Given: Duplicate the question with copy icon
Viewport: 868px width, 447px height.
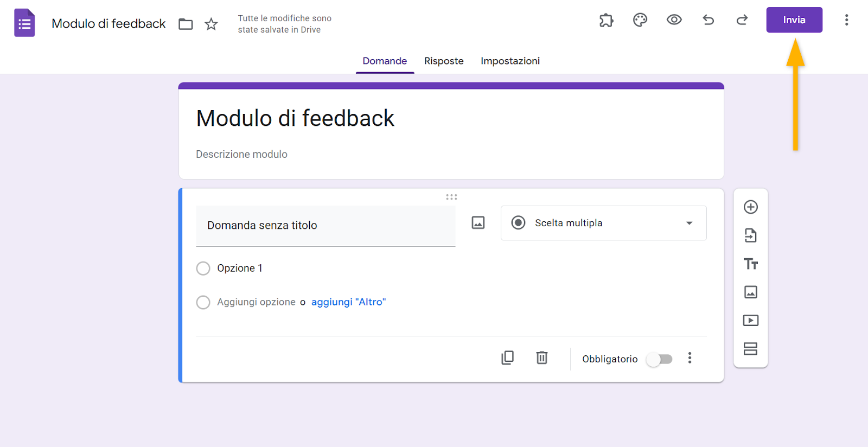Looking at the screenshot, I should 508,358.
